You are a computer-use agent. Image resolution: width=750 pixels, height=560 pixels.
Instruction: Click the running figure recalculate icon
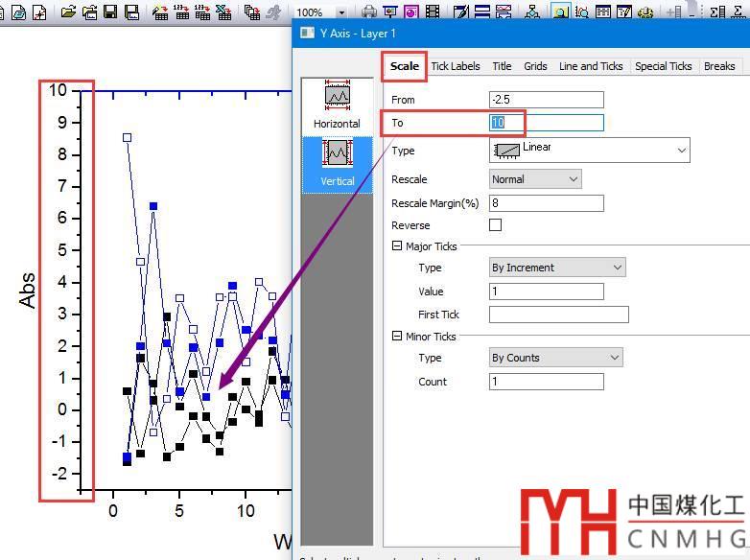(x=273, y=12)
